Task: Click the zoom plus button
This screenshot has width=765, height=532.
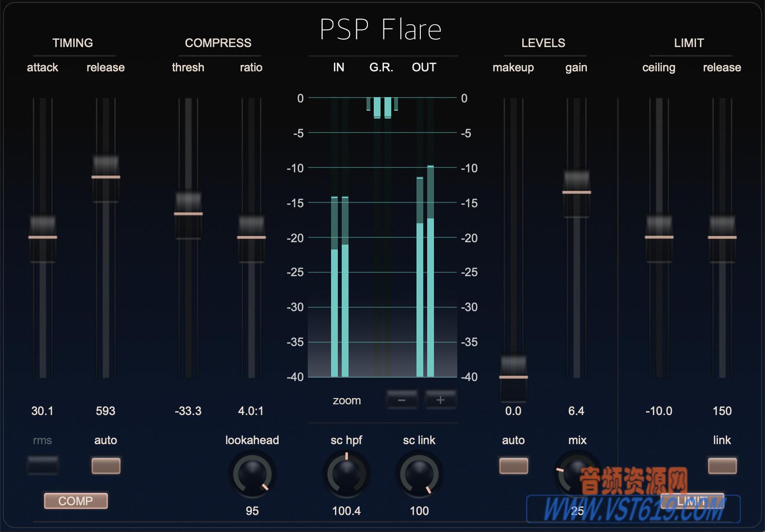Action: click(441, 400)
